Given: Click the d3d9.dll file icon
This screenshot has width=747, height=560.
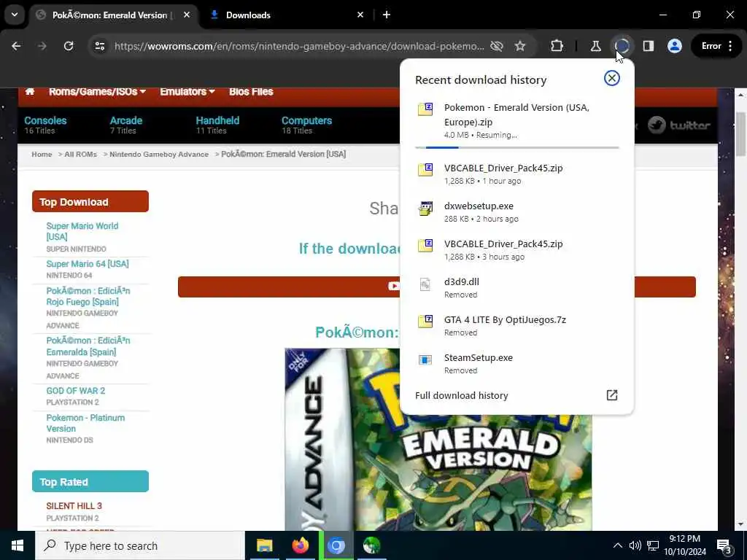Looking at the screenshot, I should (x=425, y=284).
